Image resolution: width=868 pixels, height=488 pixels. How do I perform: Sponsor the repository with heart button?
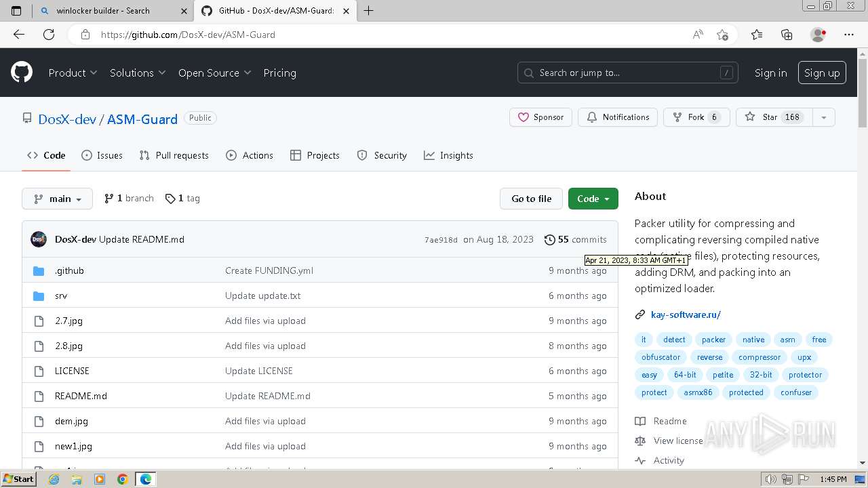540,117
